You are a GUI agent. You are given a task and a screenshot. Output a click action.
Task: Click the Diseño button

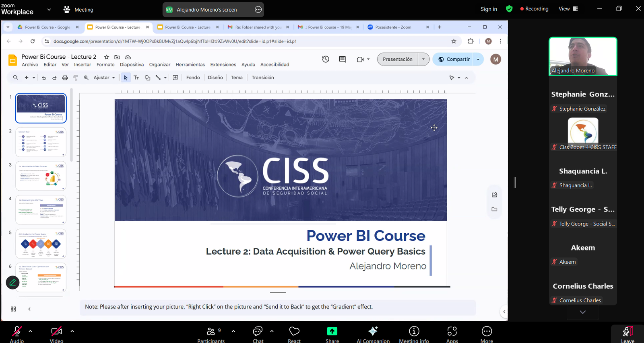215,78
